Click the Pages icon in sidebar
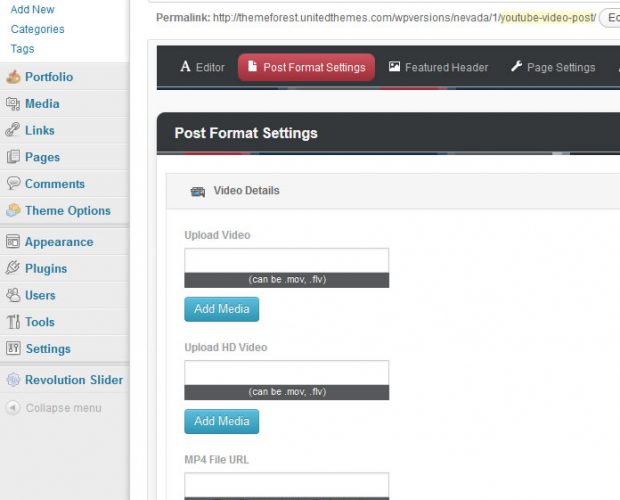The width and height of the screenshot is (620, 500). click(13, 157)
